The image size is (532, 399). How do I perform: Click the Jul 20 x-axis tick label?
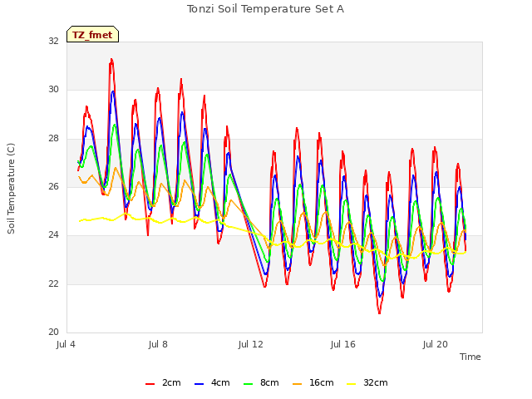tap(435, 344)
